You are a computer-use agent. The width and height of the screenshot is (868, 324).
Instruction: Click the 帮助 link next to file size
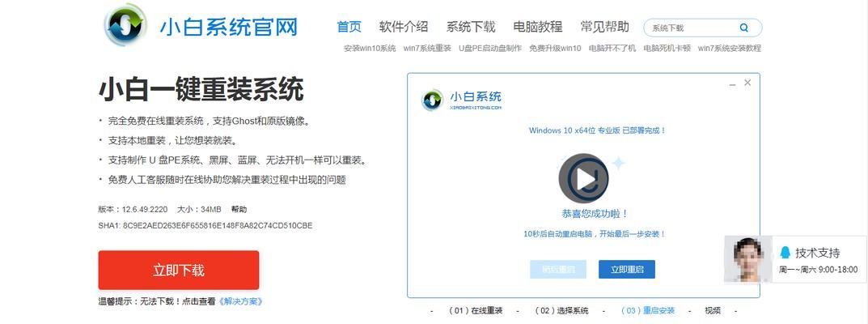[239, 209]
